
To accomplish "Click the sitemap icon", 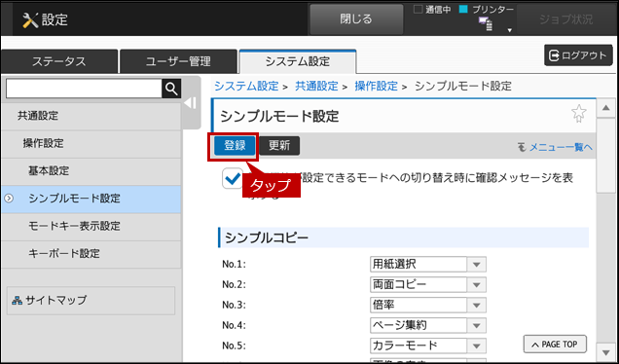I will [x=17, y=301].
